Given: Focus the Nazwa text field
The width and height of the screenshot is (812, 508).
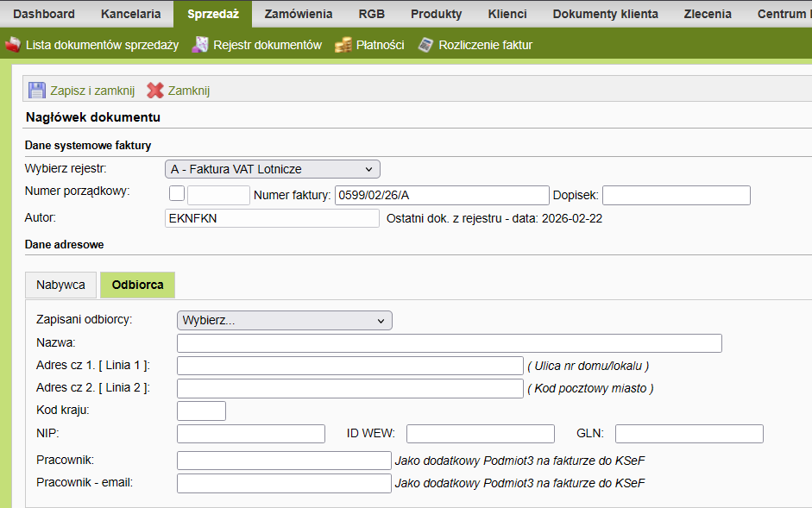Looking at the screenshot, I should 449,343.
